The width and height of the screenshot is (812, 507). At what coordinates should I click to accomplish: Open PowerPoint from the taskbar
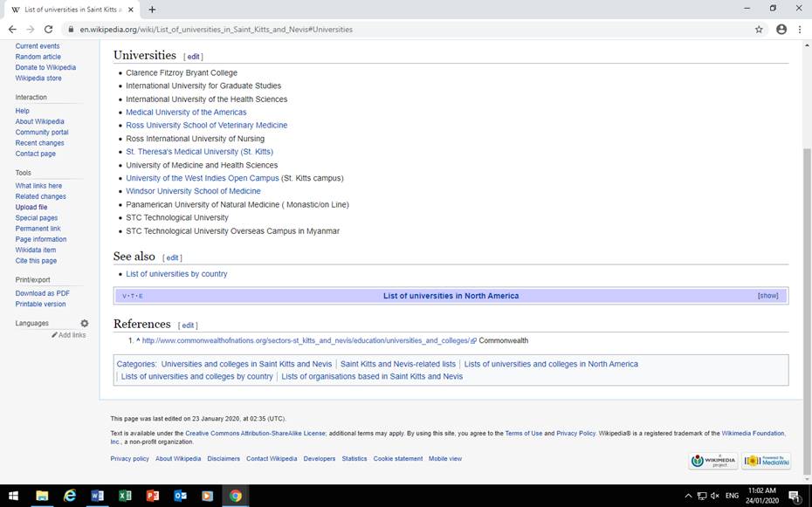152,496
